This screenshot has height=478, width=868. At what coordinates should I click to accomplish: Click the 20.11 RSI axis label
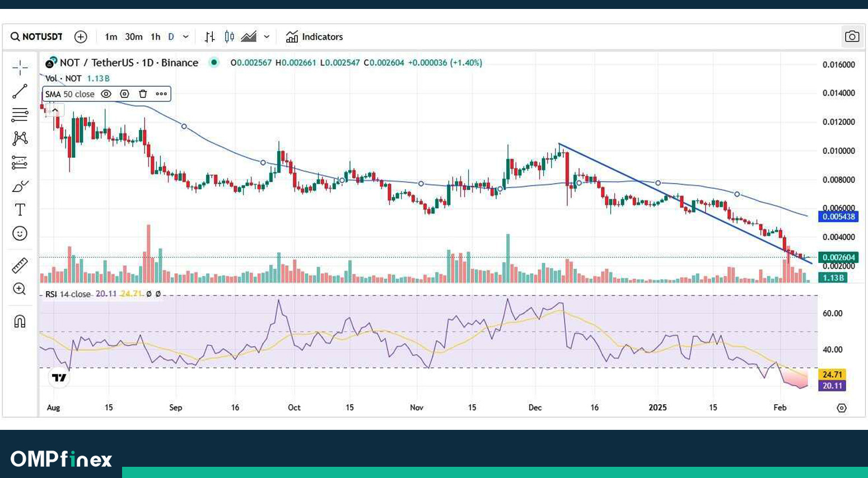click(x=832, y=386)
